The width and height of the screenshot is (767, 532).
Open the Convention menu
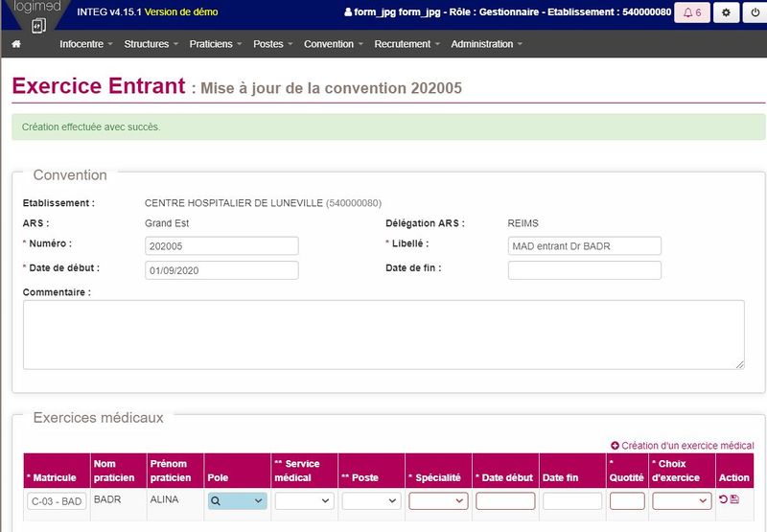(334, 44)
